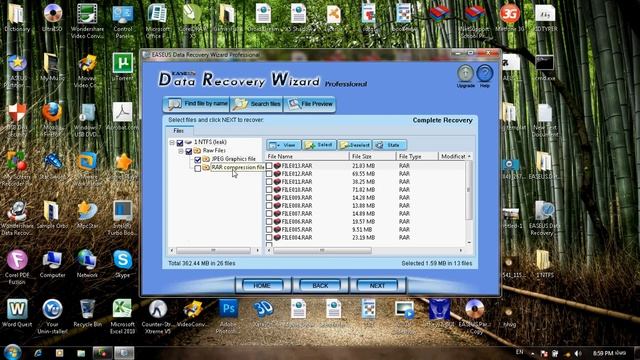
Task: Open the View button dropdown arrow
Action: pyautogui.click(x=278, y=145)
